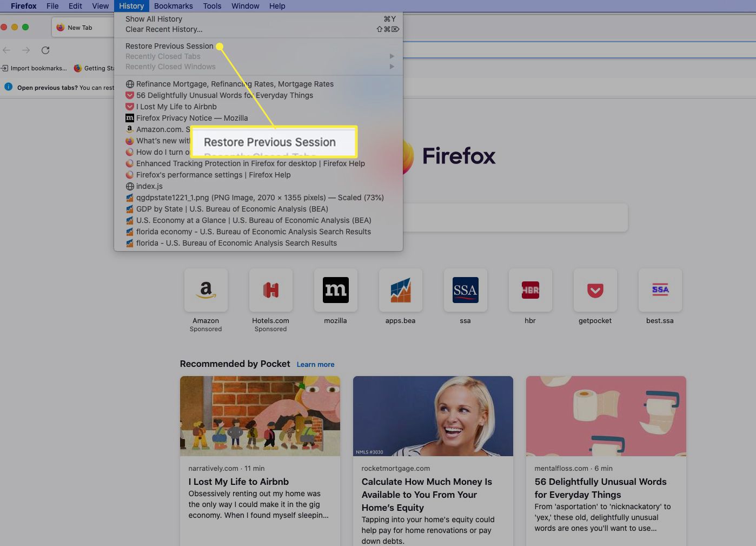Click the Back arrow button
The height and width of the screenshot is (546, 756).
7,50
